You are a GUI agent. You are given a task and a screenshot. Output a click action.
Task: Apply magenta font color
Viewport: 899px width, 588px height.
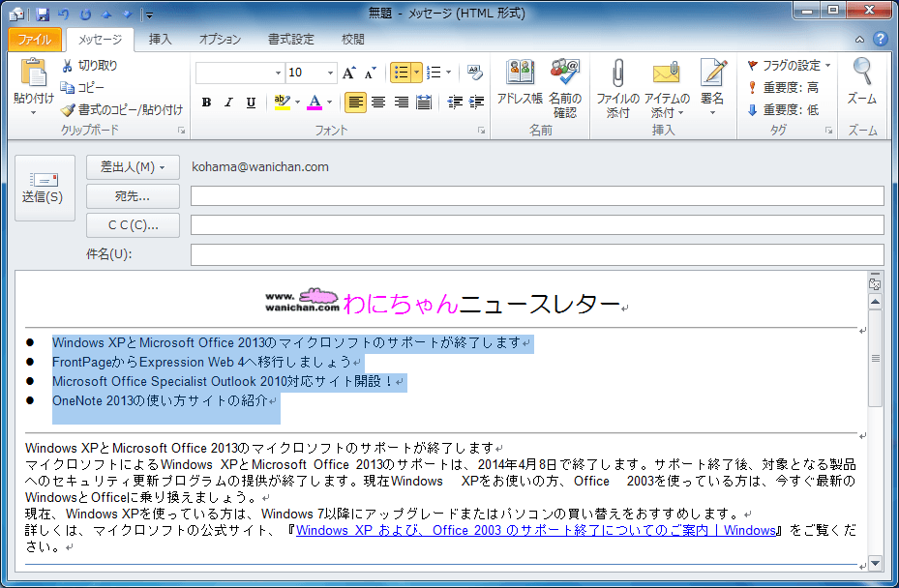[x=315, y=103]
